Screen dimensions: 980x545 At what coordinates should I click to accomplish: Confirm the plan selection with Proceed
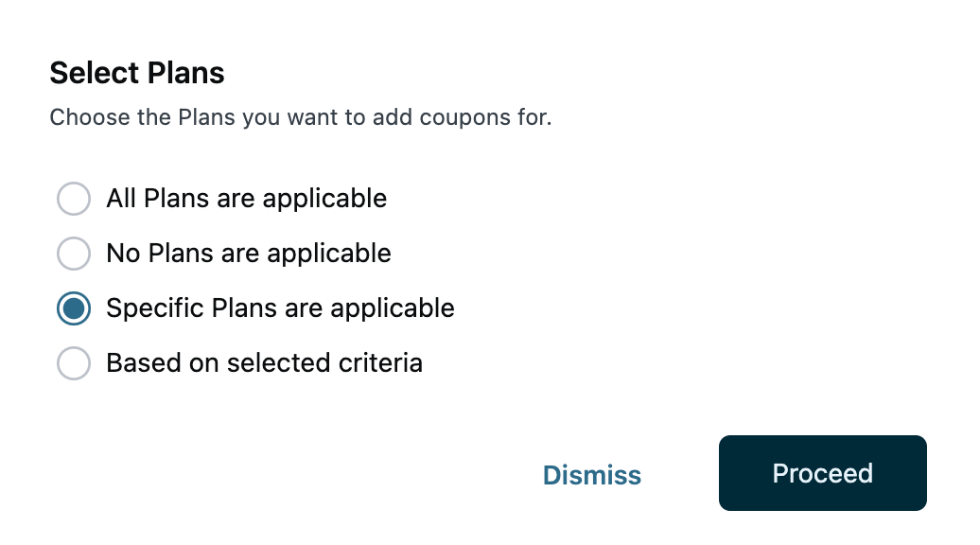822,473
